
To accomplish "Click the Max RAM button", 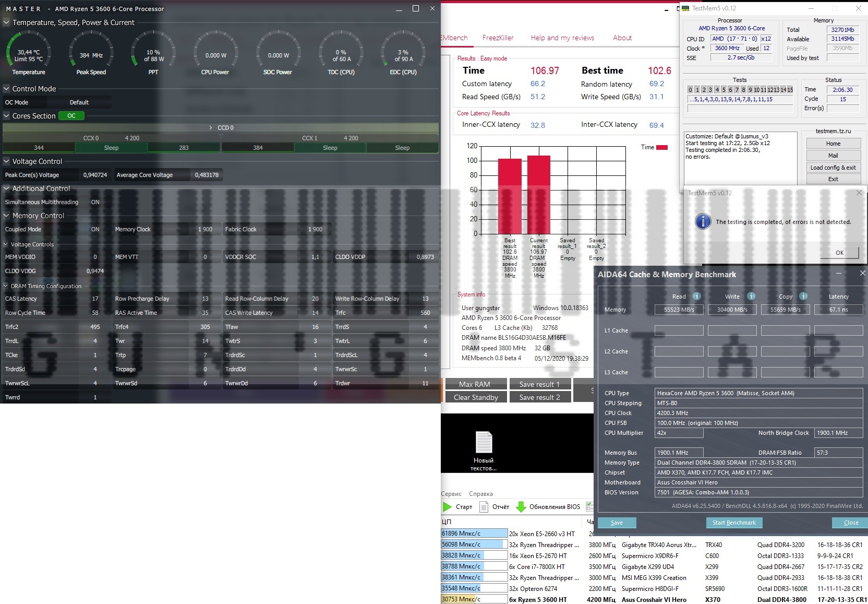I will click(475, 384).
